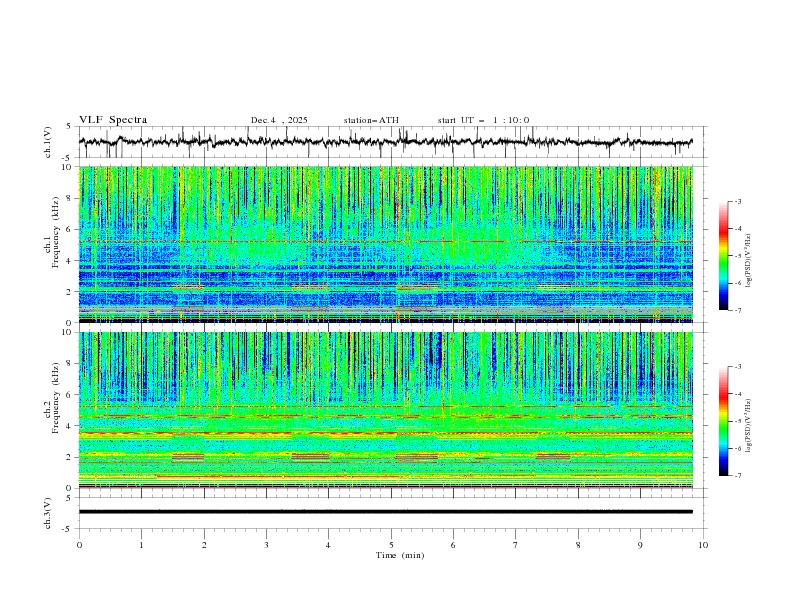Click the ch.1 colorbar "log(PSD)(V²/Hz)" label
Image resolution: width=792 pixels, height=612 pixels.
[x=748, y=261]
